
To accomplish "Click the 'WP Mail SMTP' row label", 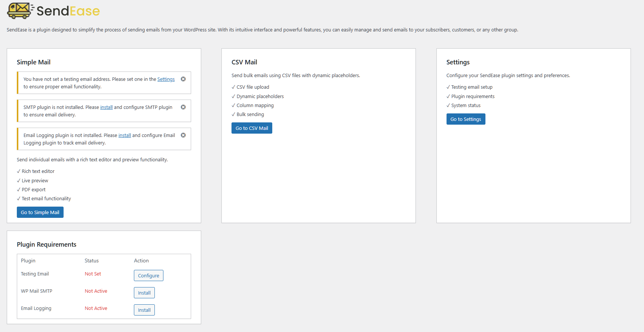I will pos(37,291).
